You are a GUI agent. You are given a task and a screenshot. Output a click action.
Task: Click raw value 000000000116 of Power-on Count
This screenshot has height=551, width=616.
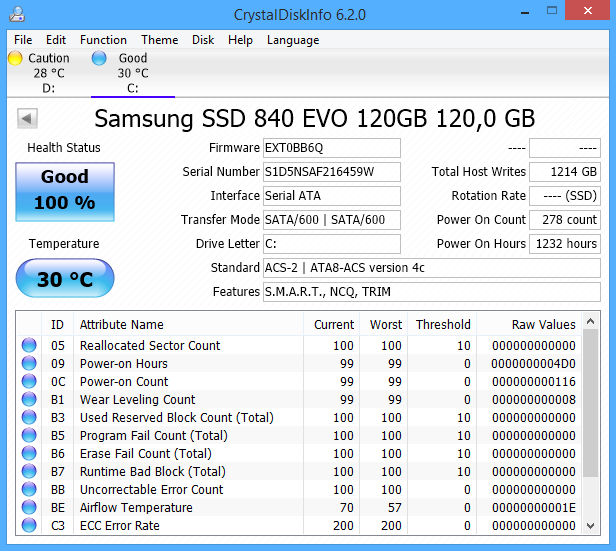pyautogui.click(x=534, y=381)
